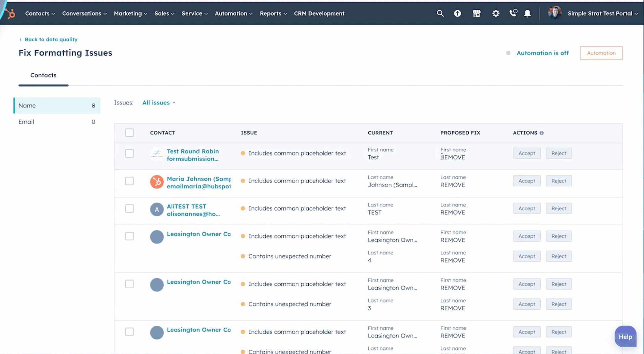Open the calling icon in the navigation bar
Viewport: 644px width, 354px height.
pos(513,13)
